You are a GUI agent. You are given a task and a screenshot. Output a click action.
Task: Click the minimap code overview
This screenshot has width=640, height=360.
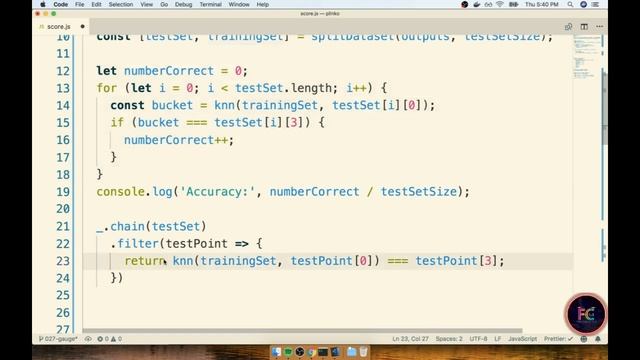(x=586, y=57)
